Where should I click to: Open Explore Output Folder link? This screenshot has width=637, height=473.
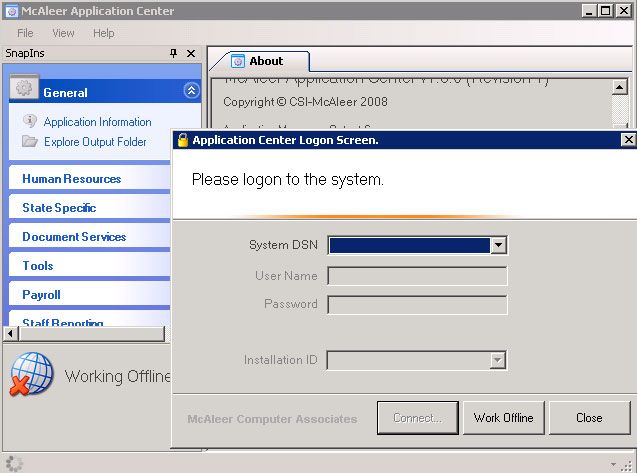[95, 142]
